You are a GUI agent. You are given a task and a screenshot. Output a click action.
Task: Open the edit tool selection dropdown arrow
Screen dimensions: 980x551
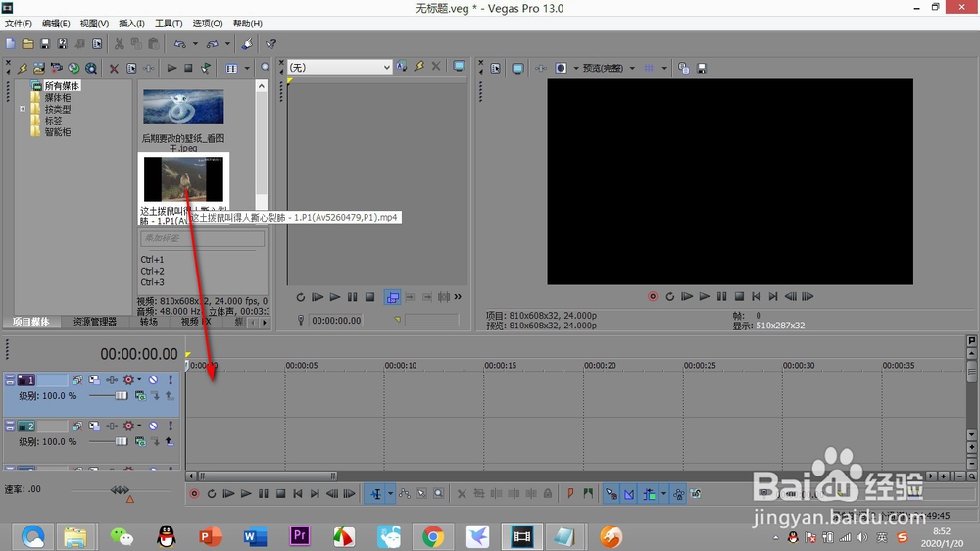391,494
